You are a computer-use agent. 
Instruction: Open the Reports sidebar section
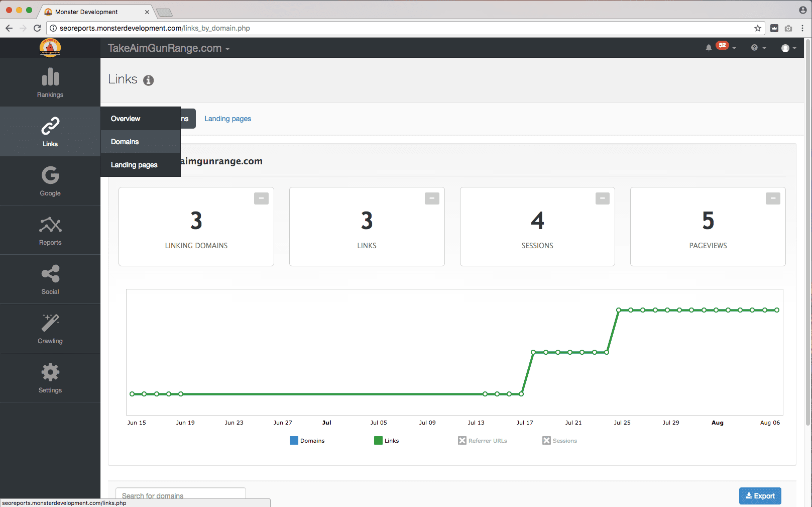[50, 230]
